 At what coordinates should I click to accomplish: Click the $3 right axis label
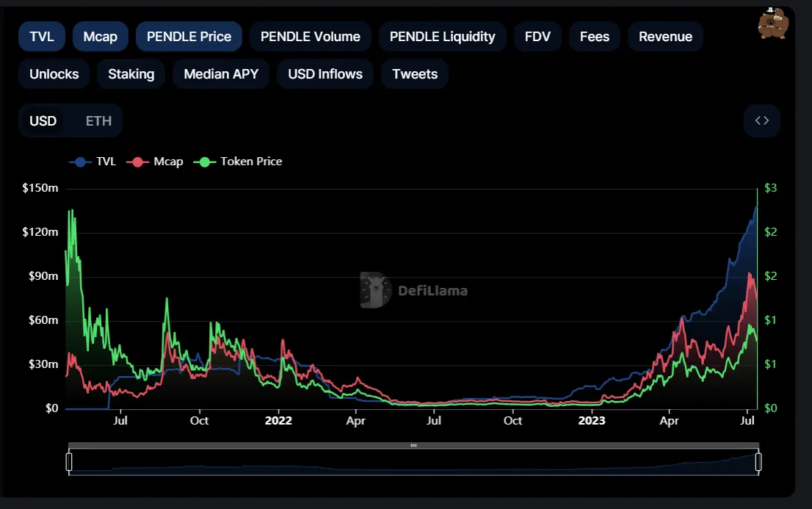(x=771, y=188)
